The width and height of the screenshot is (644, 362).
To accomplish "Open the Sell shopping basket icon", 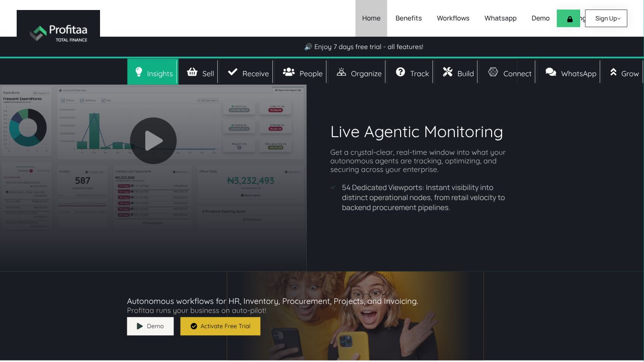I will tap(192, 72).
